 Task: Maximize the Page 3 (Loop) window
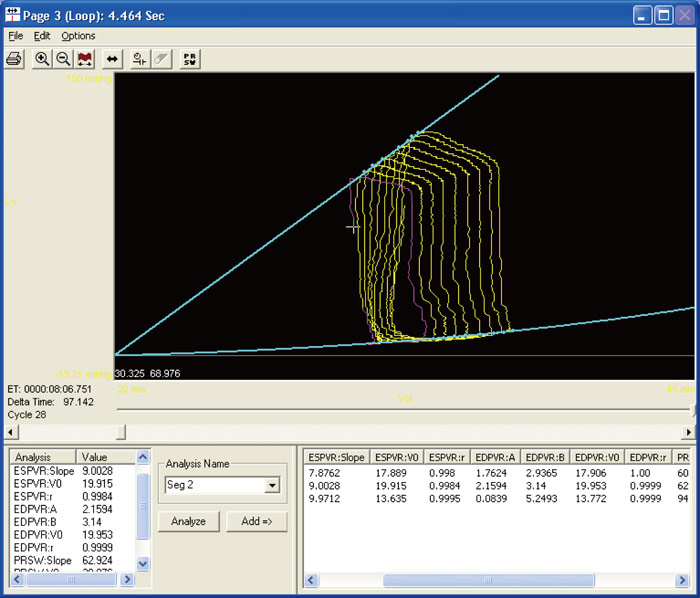point(664,16)
